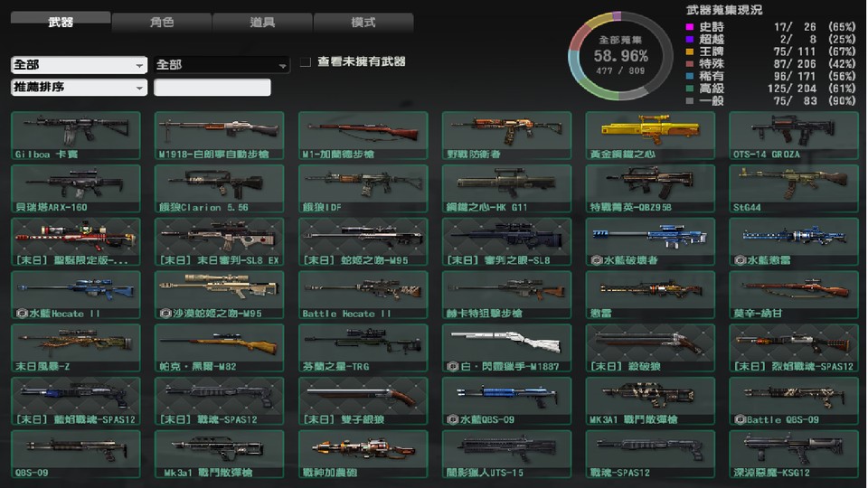Open the first 全部 category dropdown
The width and height of the screenshot is (868, 488).
pyautogui.click(x=78, y=65)
